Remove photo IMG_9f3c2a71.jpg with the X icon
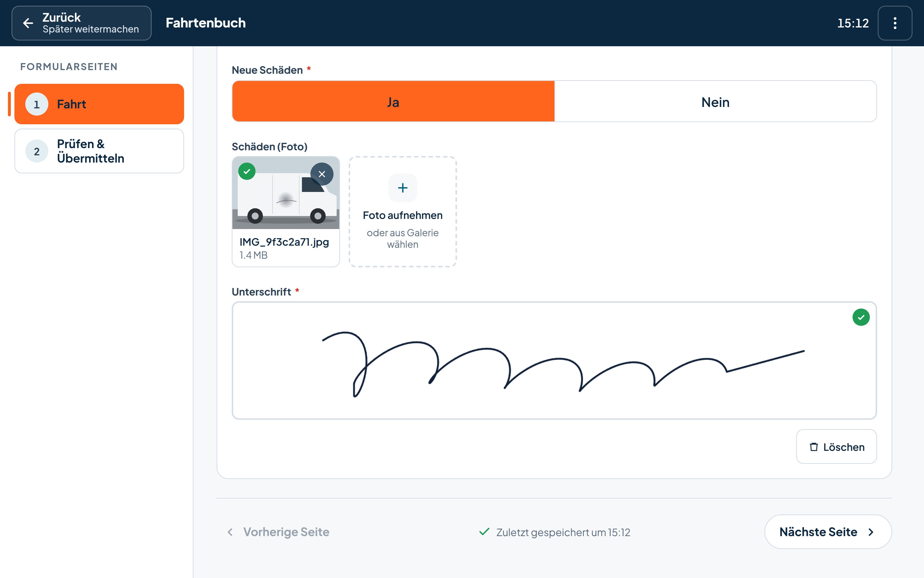924x578 pixels. pos(322,174)
